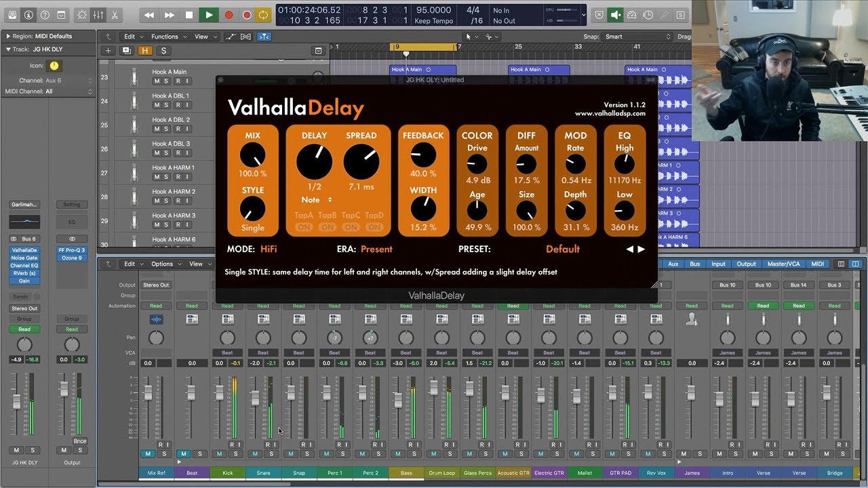Click the Feedback knob in ValhallaDelay
The image size is (868, 488).
(x=423, y=157)
